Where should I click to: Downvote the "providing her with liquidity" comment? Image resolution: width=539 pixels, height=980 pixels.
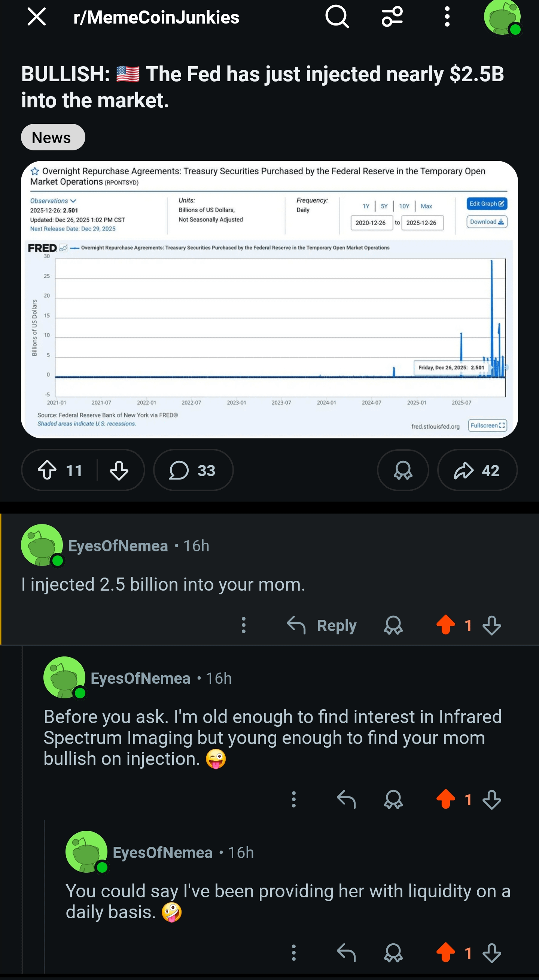[x=492, y=953]
